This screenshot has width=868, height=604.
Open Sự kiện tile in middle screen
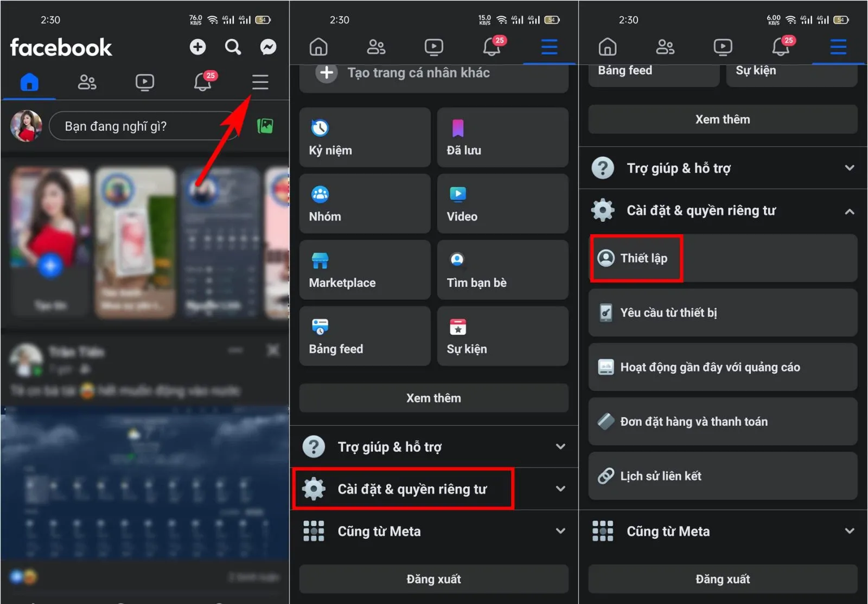click(503, 336)
